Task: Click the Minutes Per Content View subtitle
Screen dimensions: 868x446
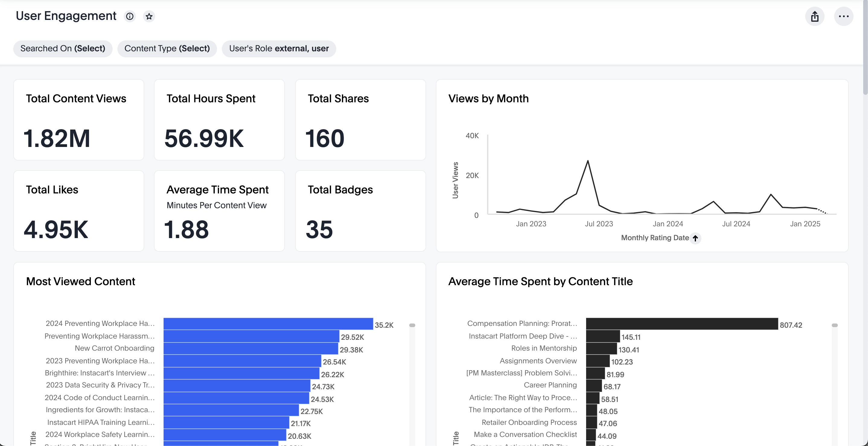Action: click(x=216, y=205)
